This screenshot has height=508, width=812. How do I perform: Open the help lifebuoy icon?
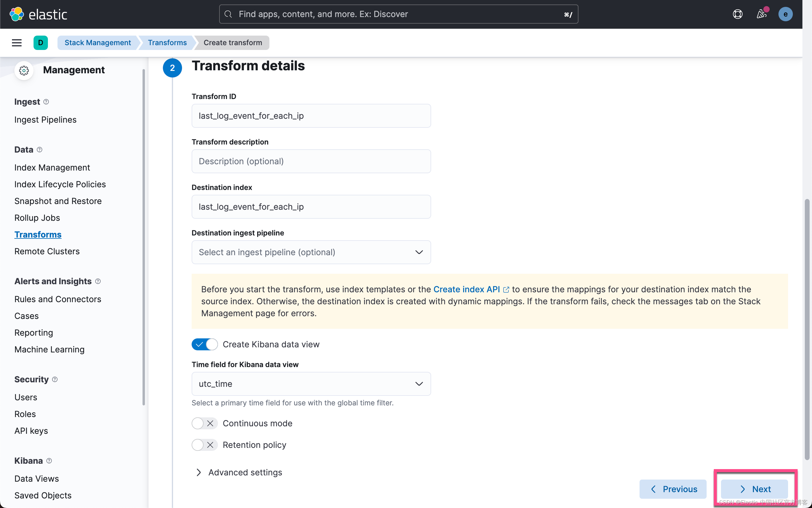(737, 14)
